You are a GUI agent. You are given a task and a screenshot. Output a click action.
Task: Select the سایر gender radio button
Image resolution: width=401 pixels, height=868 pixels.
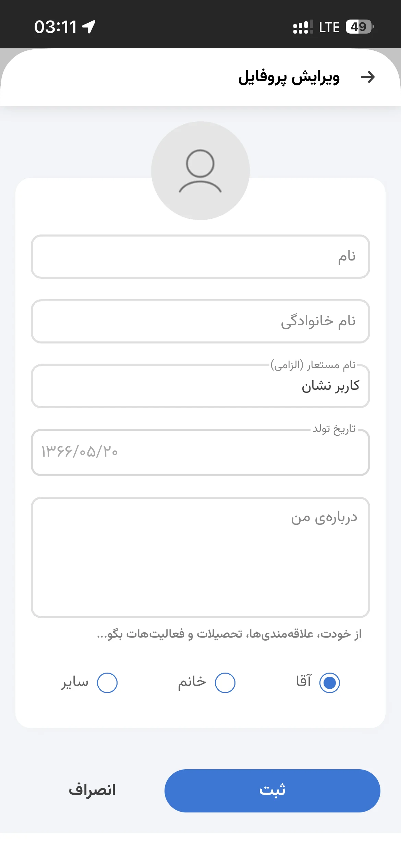tap(107, 683)
